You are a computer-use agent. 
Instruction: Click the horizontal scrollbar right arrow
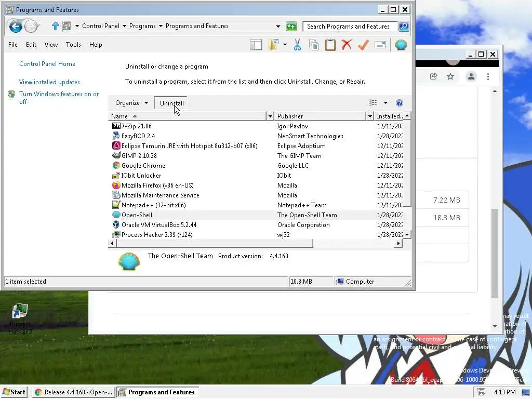(398, 243)
